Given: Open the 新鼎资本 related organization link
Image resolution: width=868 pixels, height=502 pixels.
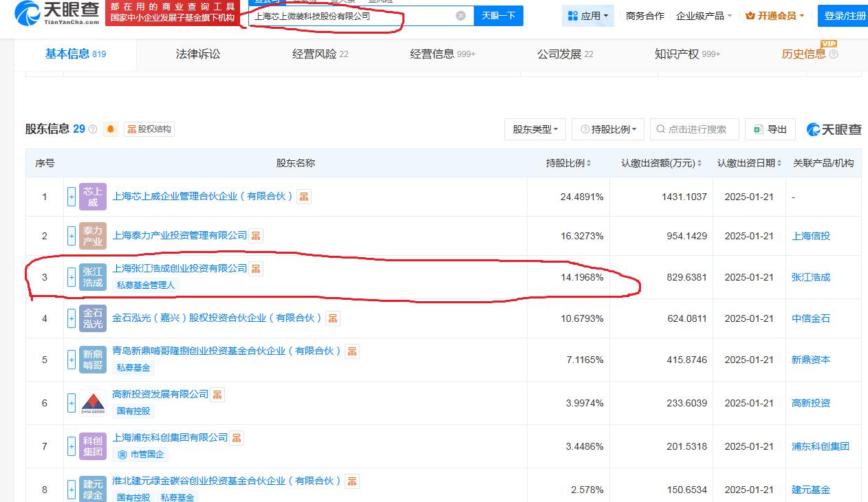Looking at the screenshot, I should [x=811, y=360].
